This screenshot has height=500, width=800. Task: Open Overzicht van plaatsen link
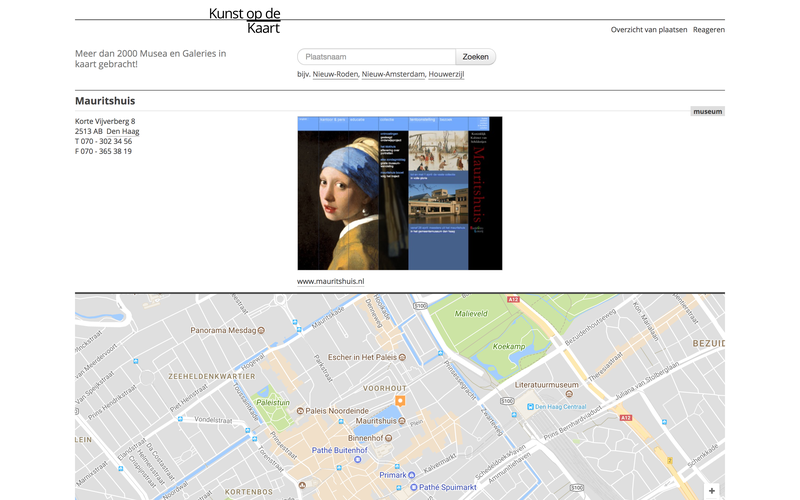pos(648,30)
